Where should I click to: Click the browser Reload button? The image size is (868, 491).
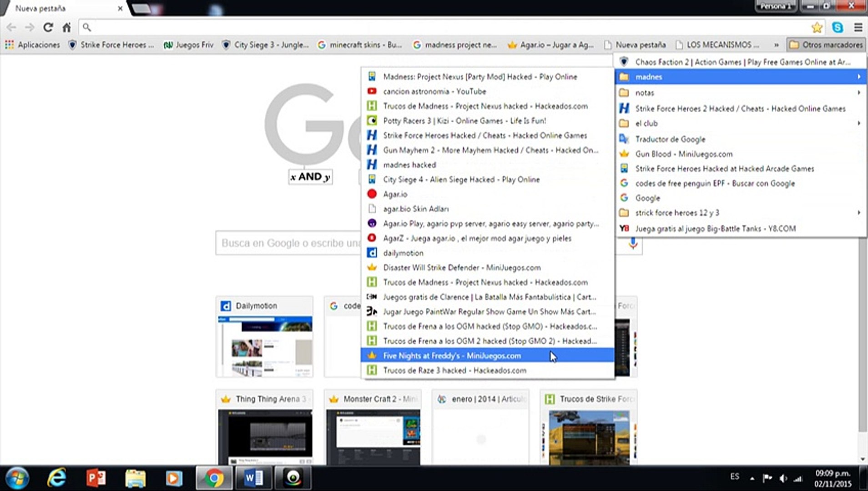point(48,28)
